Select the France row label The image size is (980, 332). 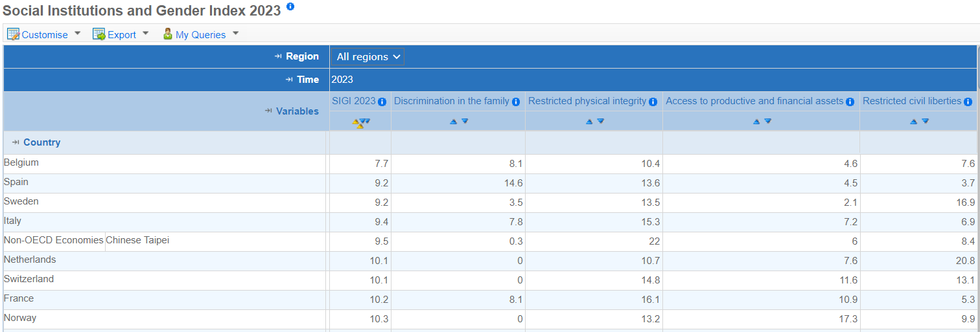tap(19, 298)
